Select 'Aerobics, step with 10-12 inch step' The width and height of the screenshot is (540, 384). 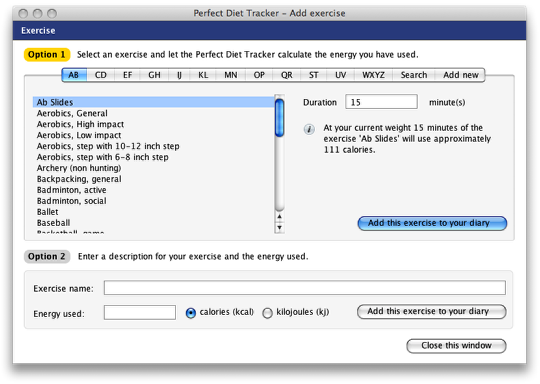154,146
